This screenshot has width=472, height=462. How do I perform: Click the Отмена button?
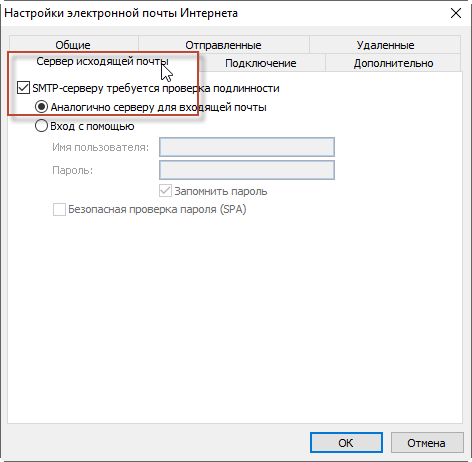427,443
